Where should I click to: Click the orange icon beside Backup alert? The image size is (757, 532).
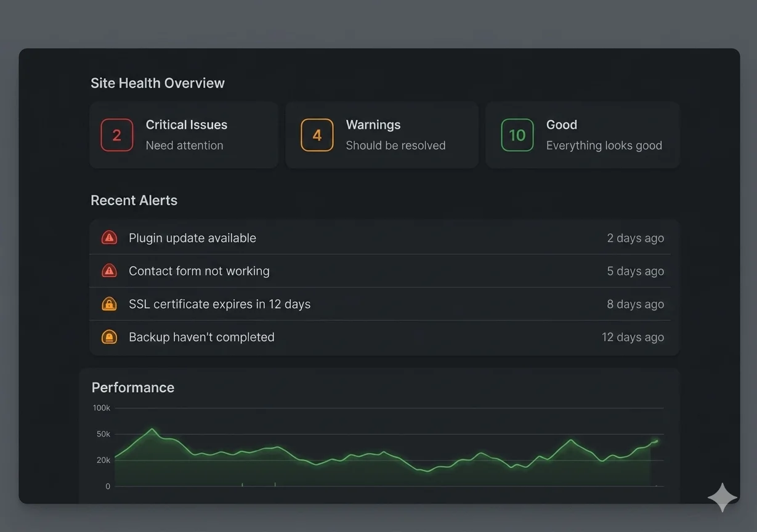109,337
